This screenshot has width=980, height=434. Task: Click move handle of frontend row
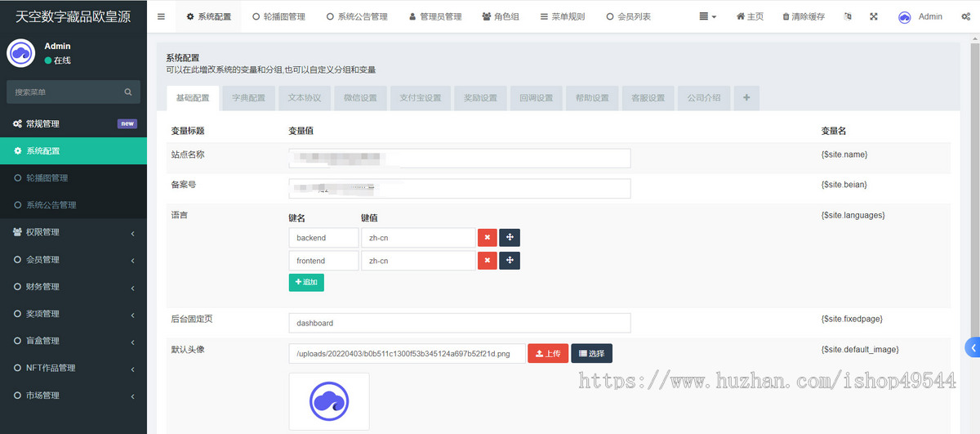(510, 261)
